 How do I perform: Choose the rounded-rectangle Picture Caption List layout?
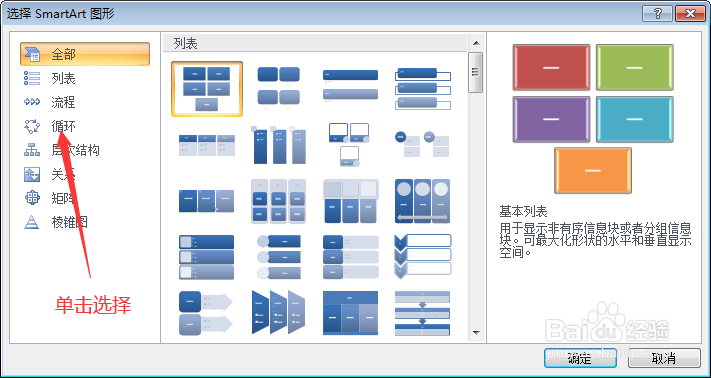coord(278,89)
